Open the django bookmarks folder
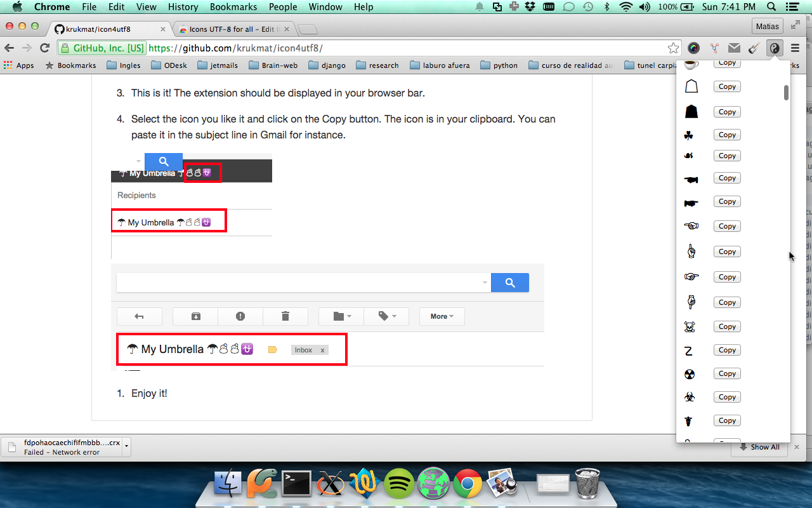Viewport: 812px width, 508px height. (x=327, y=65)
